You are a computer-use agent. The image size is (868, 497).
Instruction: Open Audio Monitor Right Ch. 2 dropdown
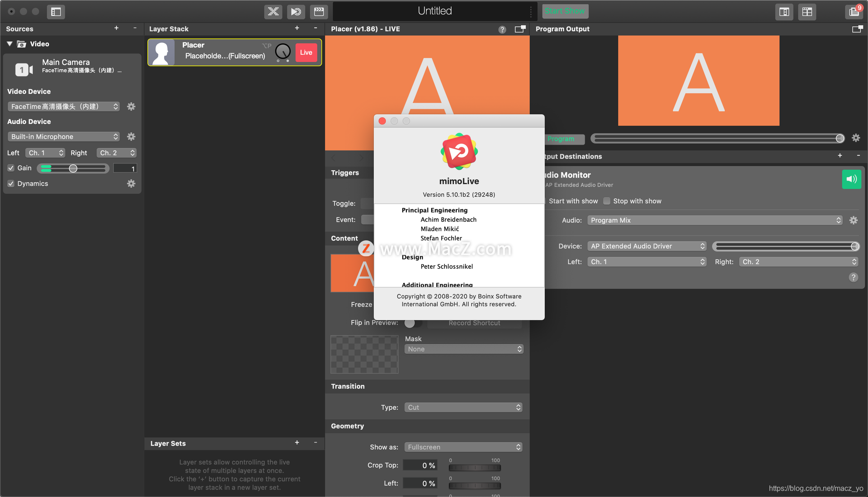click(x=798, y=262)
